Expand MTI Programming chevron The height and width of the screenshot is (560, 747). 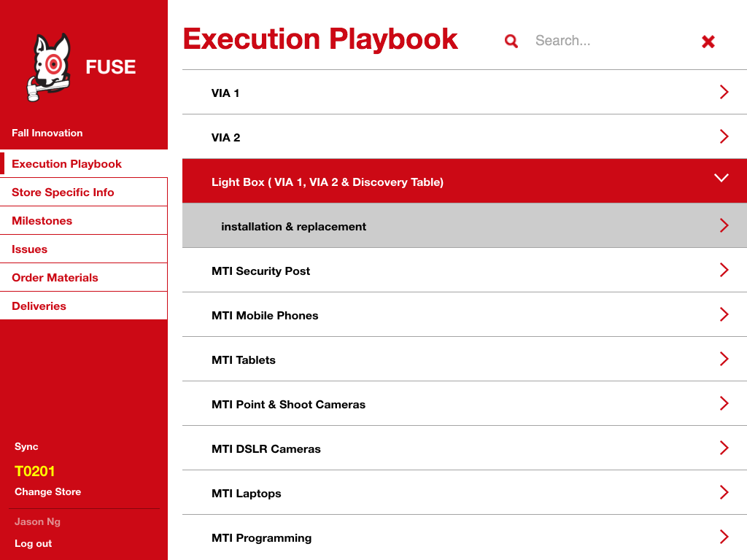coord(724,537)
